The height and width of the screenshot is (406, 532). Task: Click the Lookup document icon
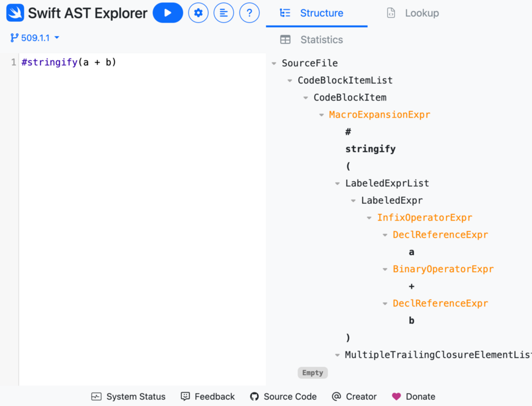391,13
